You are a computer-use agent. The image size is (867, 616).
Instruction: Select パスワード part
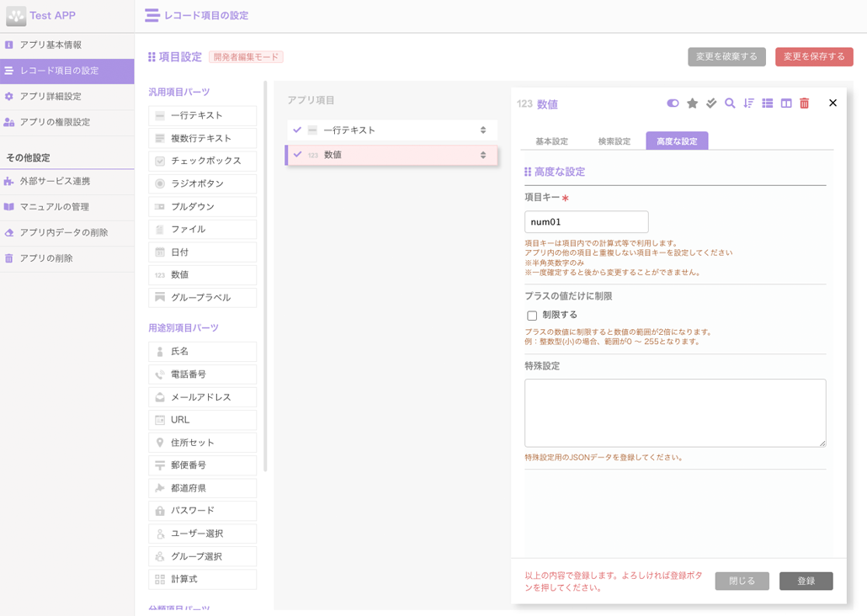click(202, 511)
